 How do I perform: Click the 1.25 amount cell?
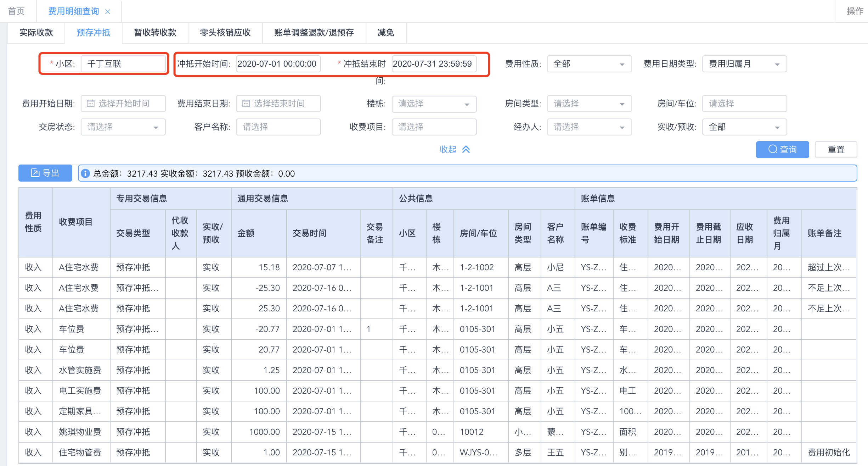point(259,370)
